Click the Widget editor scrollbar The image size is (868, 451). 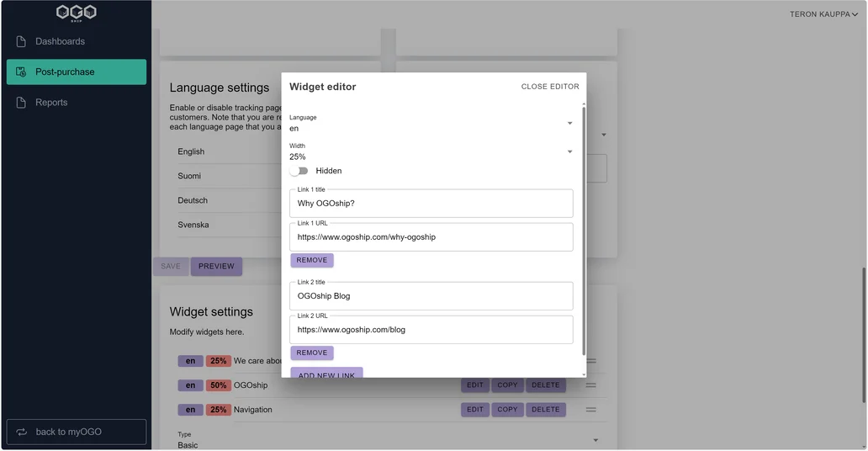[584, 230]
